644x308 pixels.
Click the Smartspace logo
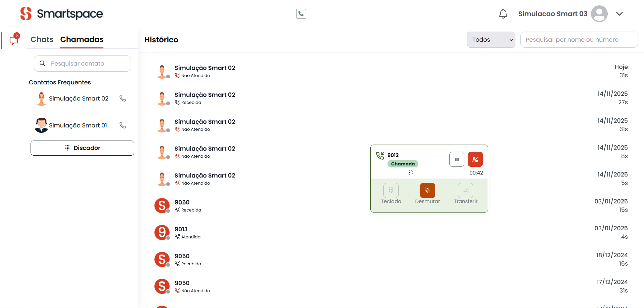(61, 14)
